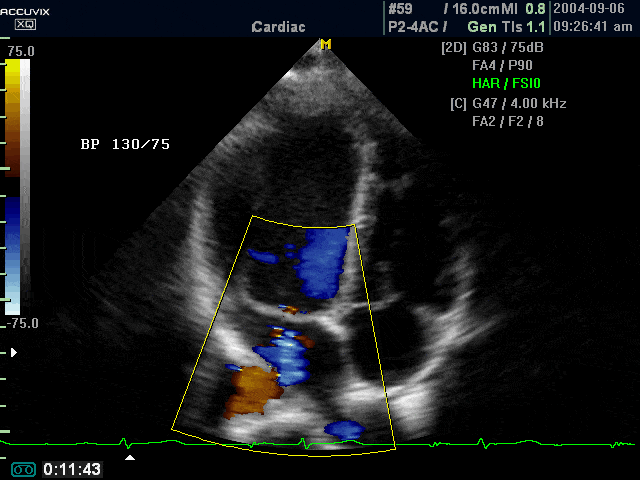Click the Gen TIs 1.1 indicator
Screen dimensions: 640x480
tap(506, 27)
